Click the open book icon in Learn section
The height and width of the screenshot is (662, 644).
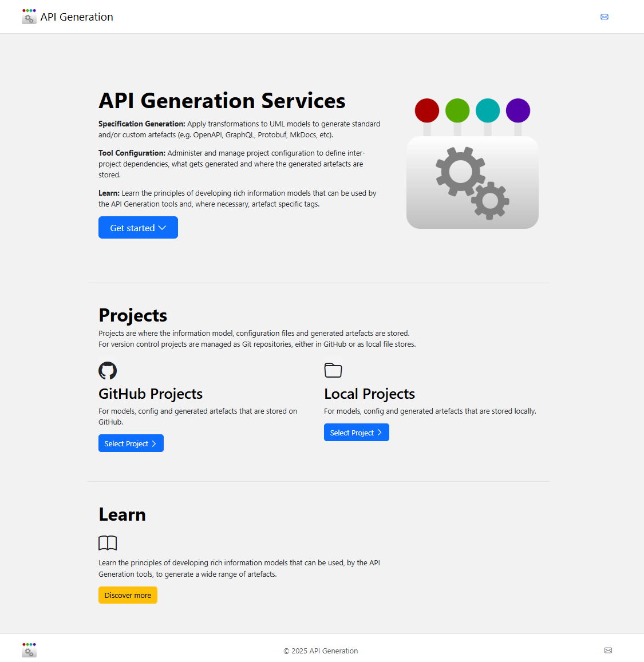point(108,543)
